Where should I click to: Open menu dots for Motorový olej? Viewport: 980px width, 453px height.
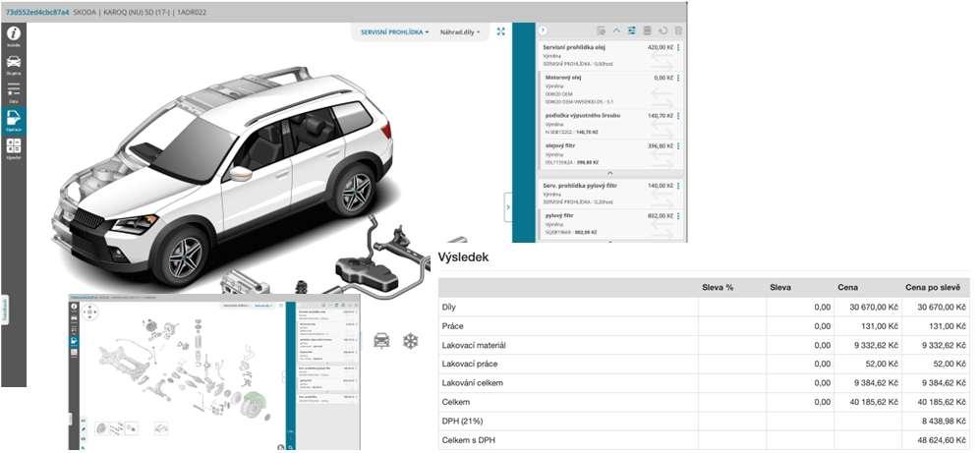coord(679,78)
